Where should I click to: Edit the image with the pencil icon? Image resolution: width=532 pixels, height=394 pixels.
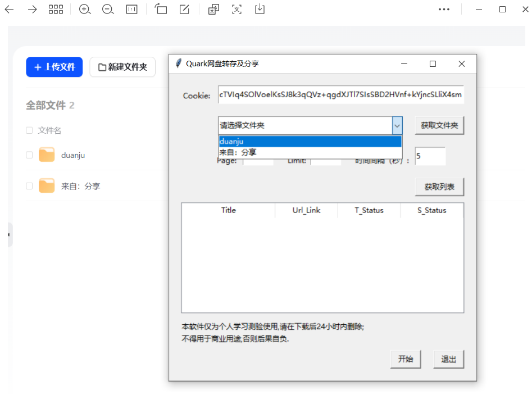coord(184,9)
